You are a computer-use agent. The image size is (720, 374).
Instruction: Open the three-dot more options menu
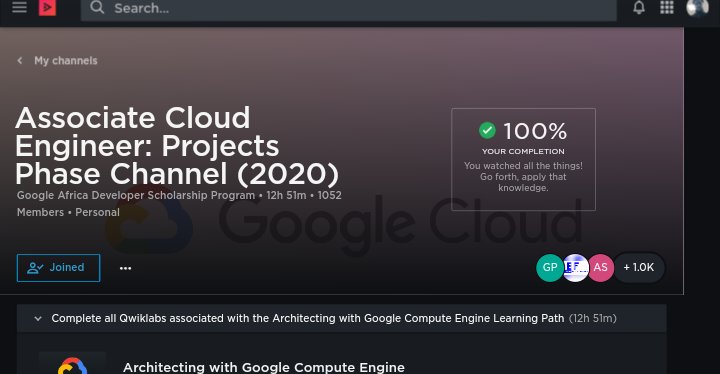pos(125,268)
